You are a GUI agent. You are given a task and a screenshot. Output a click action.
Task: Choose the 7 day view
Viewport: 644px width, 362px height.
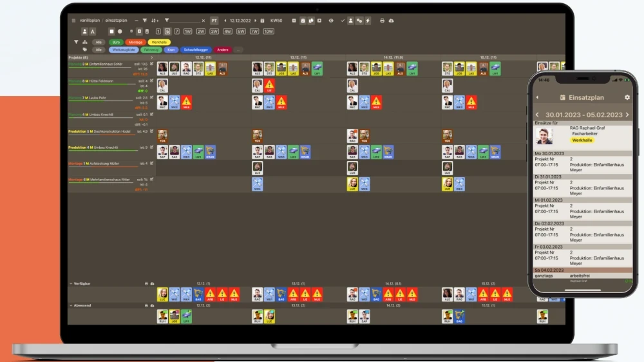pyautogui.click(x=176, y=31)
